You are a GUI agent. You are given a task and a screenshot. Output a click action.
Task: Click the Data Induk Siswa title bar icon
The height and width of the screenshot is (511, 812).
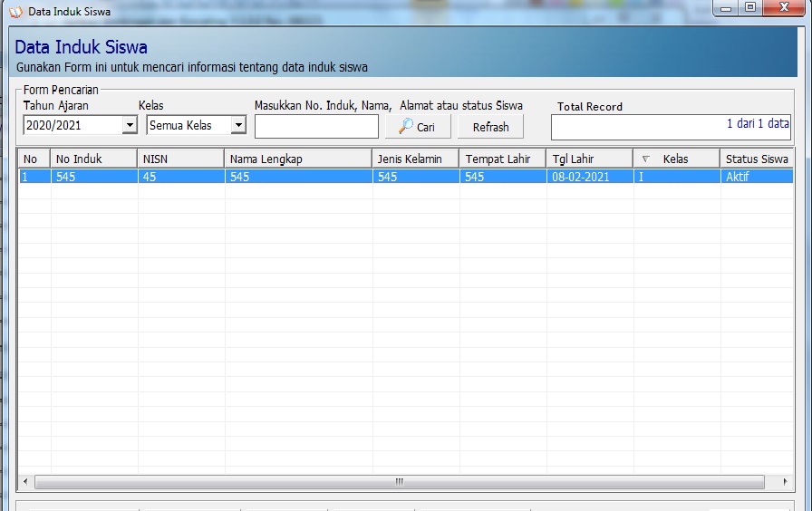click(x=16, y=12)
